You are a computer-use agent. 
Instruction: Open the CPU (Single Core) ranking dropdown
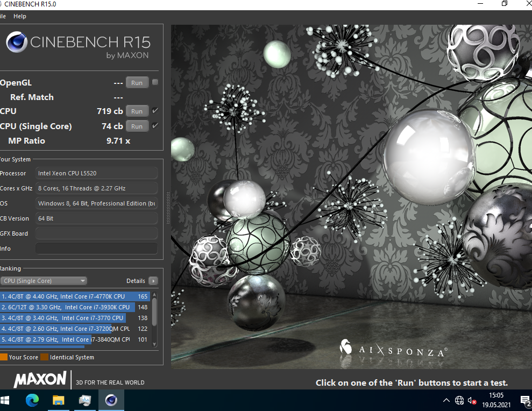click(x=44, y=281)
